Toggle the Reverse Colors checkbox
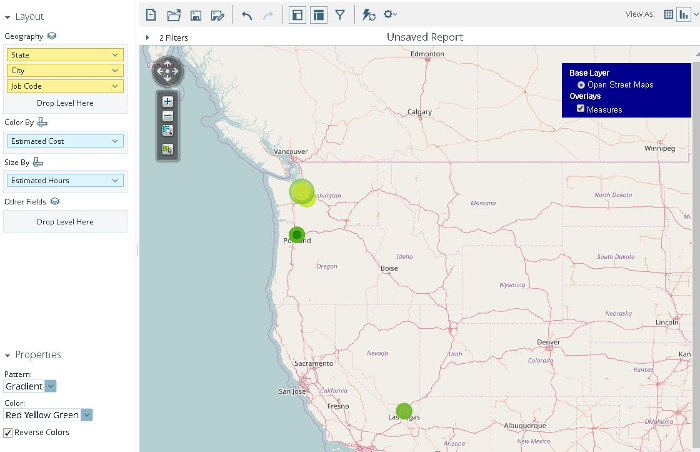This screenshot has width=700, height=452. pos(8,433)
